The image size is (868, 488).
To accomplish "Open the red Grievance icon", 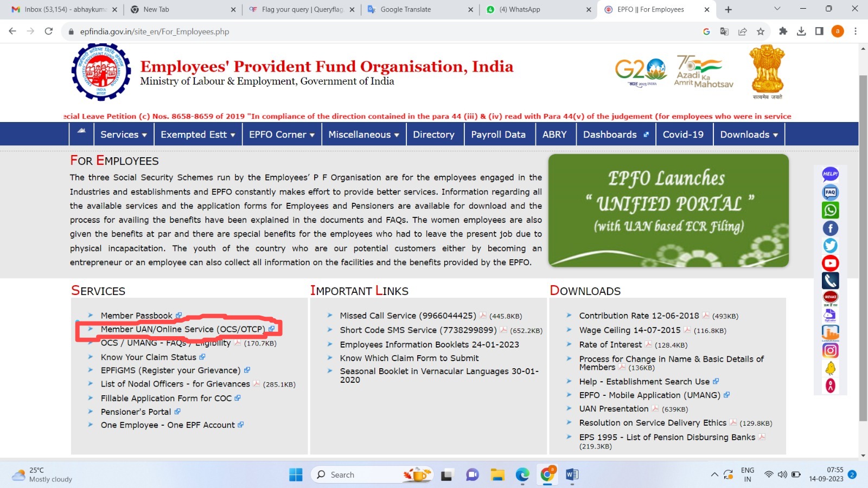I will [830, 298].
